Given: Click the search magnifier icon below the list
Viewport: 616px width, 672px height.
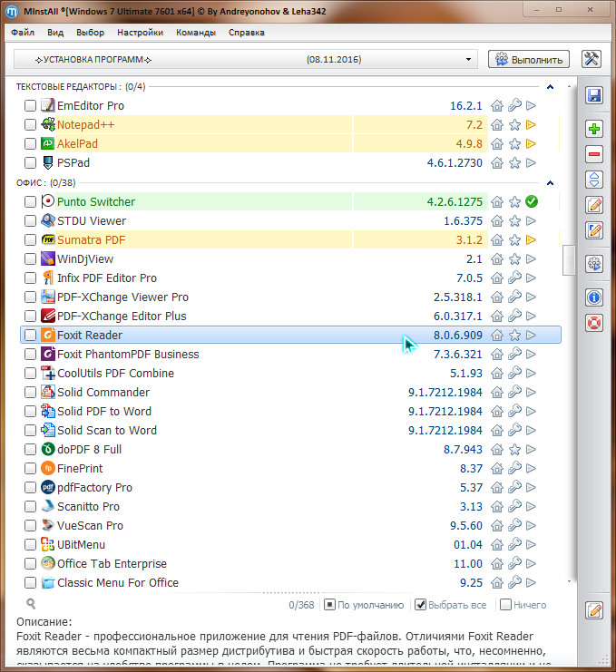Looking at the screenshot, I should point(31,603).
